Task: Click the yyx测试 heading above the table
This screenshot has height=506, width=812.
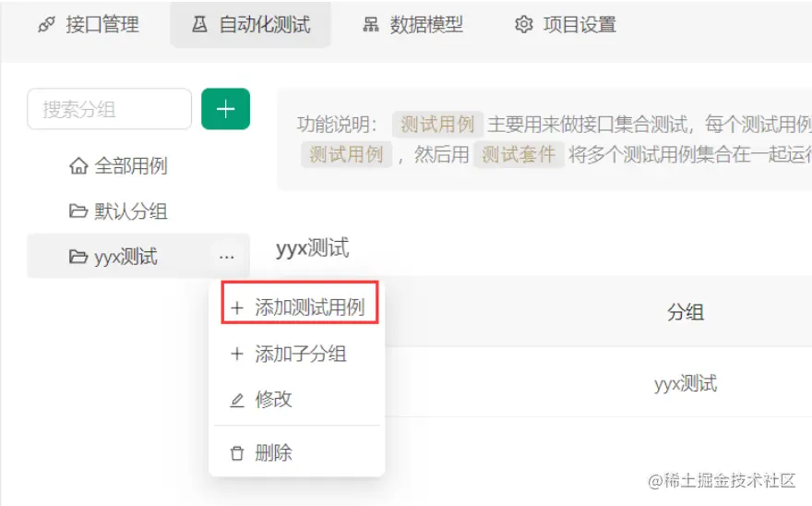Action: (312, 248)
